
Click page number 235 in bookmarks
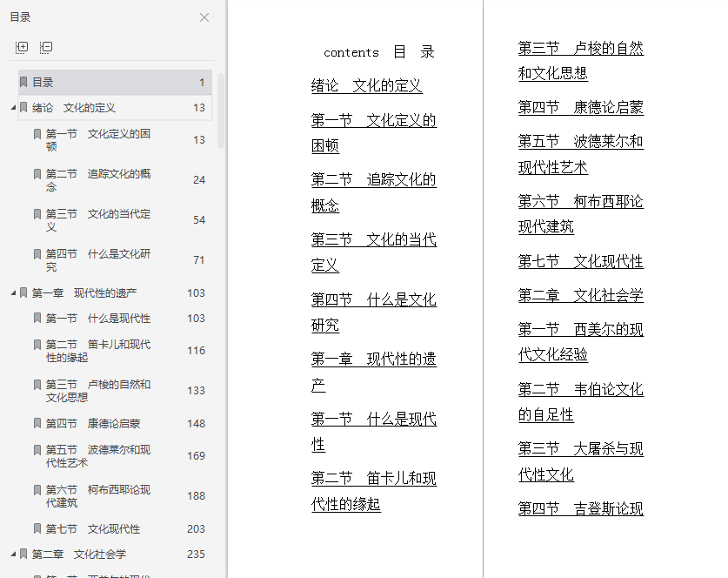(x=196, y=554)
